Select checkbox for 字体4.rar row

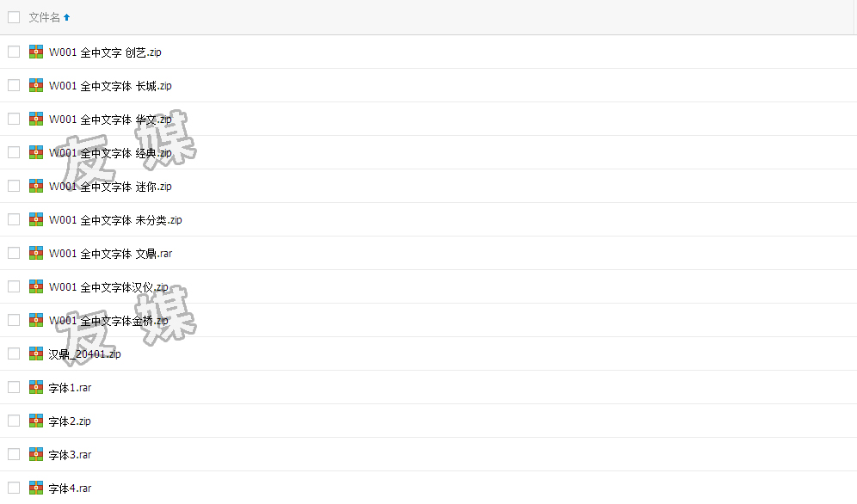coord(14,488)
